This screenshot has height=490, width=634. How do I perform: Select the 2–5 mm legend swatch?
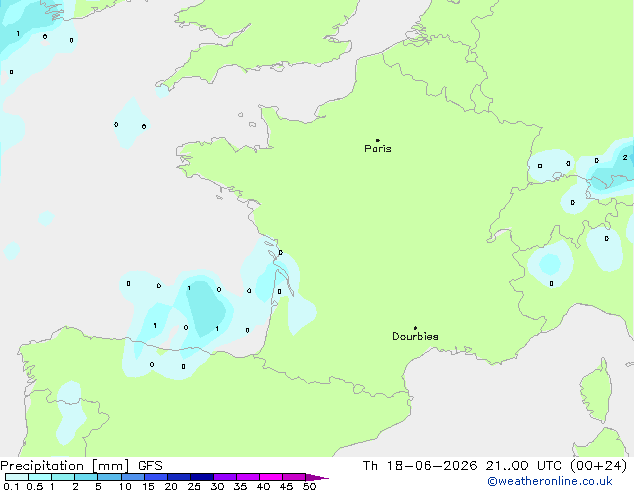tap(86, 477)
